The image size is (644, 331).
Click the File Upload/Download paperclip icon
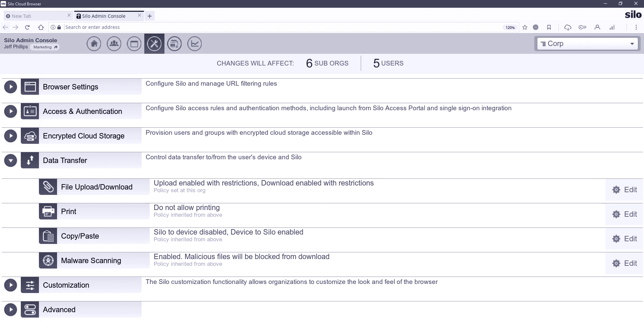tap(48, 187)
